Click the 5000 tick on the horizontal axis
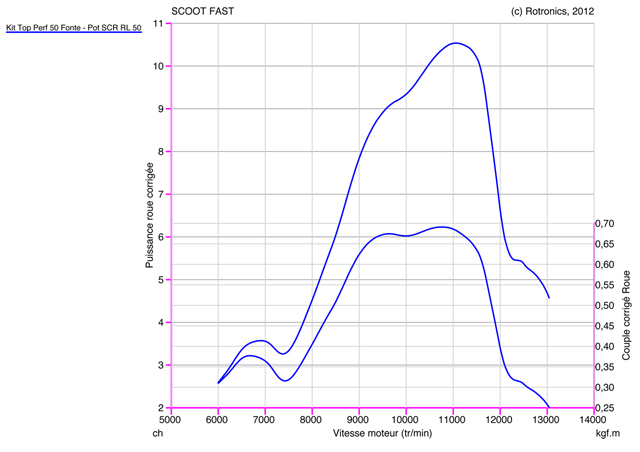The width and height of the screenshot is (640, 452). point(171,420)
